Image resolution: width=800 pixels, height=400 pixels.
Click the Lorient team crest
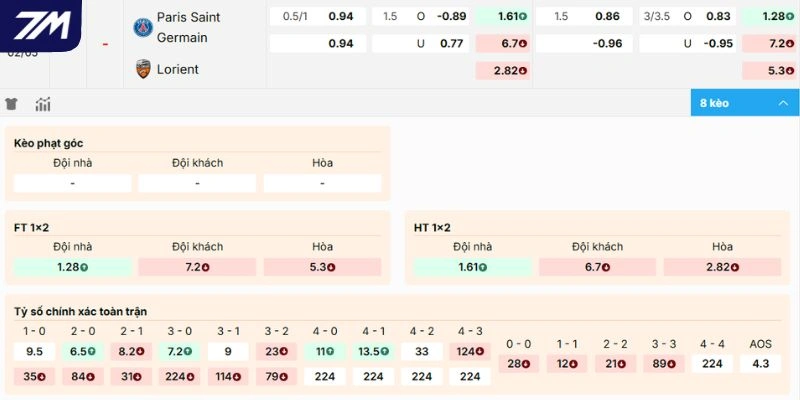(143, 69)
